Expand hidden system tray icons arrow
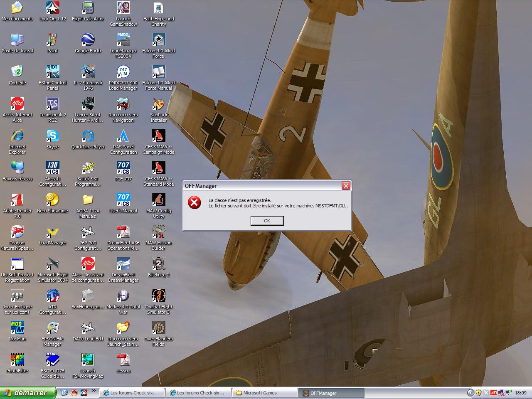This screenshot has height=399, width=532. pos(470,393)
